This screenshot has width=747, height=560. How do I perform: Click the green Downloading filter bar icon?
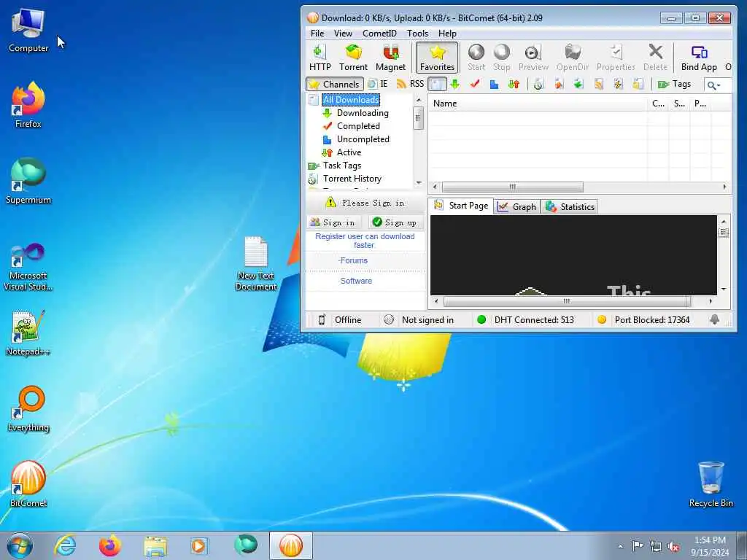click(x=455, y=85)
